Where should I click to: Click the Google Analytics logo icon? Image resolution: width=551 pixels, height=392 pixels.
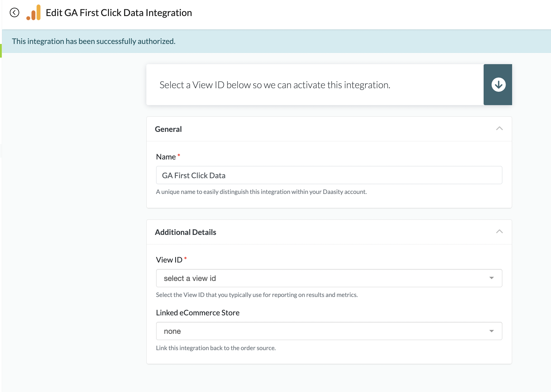coord(34,13)
